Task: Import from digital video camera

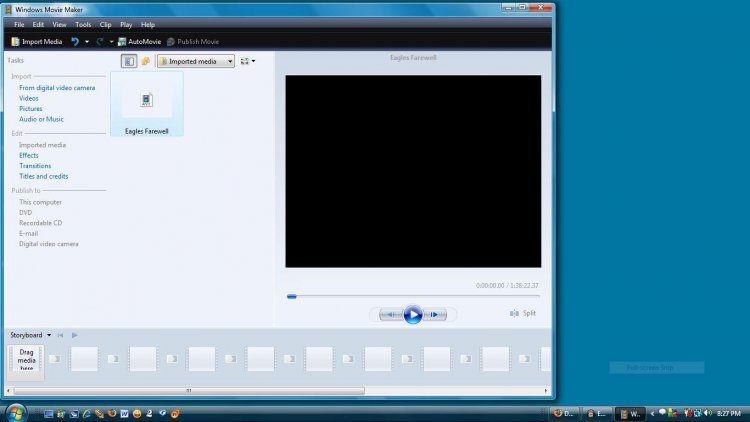Action: [x=57, y=88]
